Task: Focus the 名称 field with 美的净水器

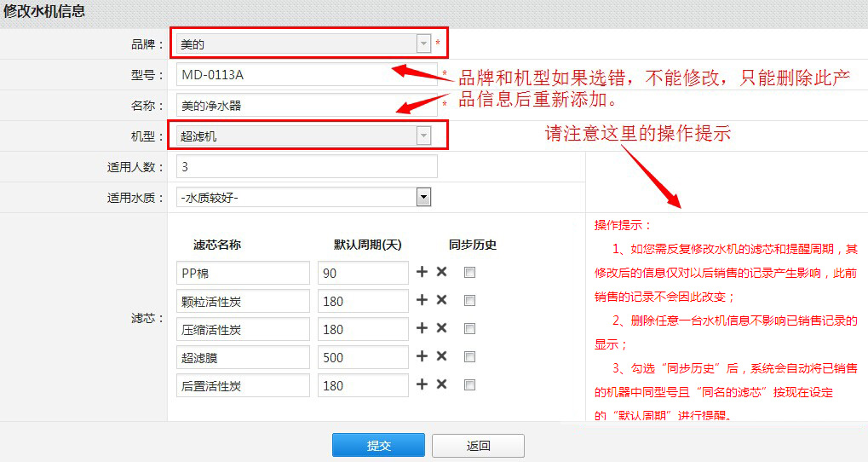Action: pyautogui.click(x=307, y=105)
